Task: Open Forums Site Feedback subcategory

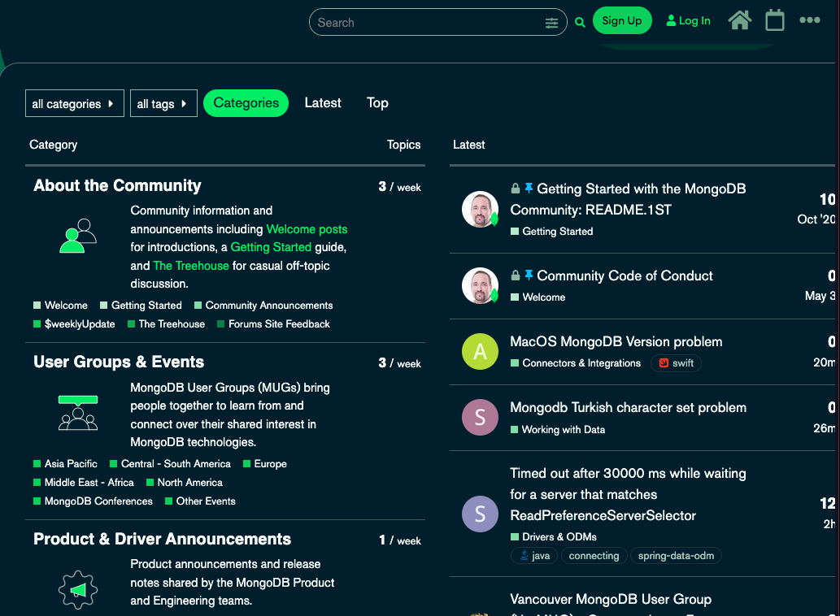Action: pos(273,324)
